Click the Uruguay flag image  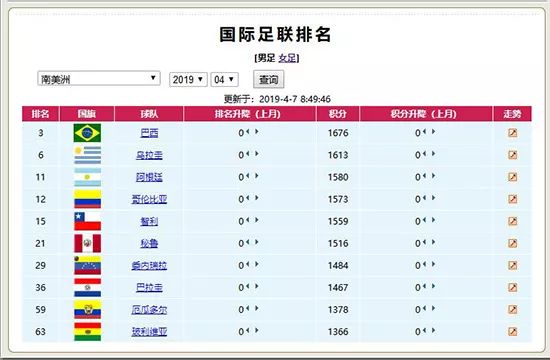(x=87, y=155)
